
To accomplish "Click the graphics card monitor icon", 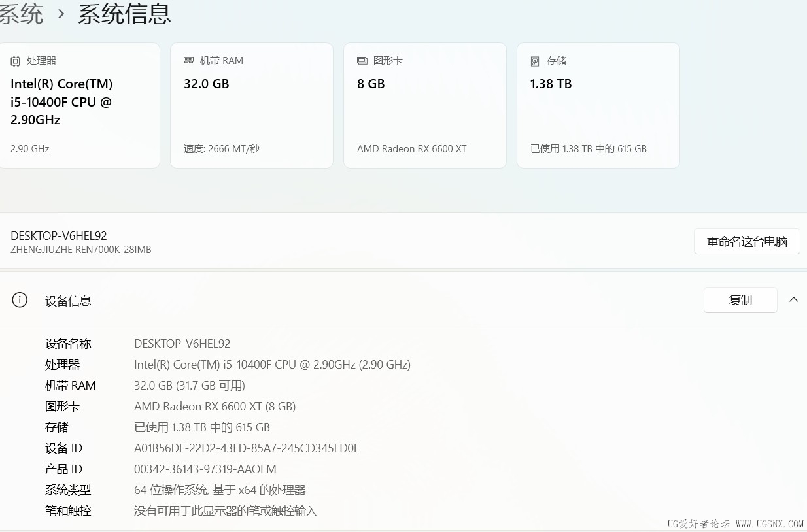I will coord(362,61).
